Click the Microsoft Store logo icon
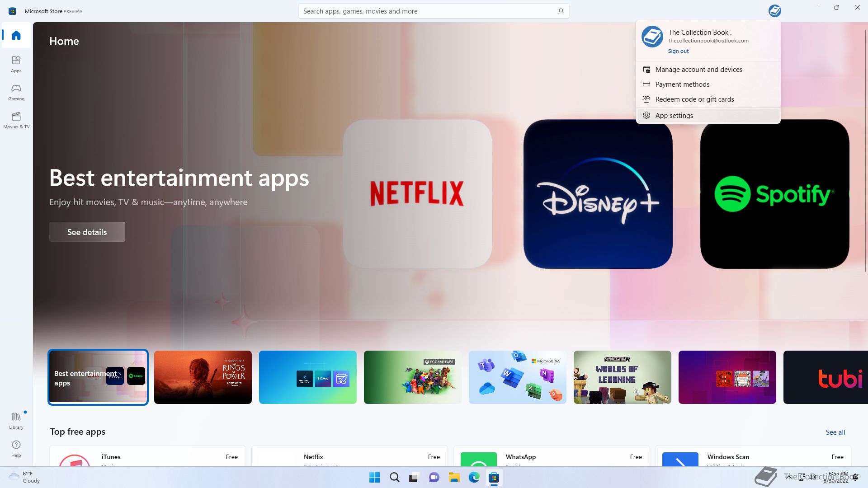 (x=13, y=11)
